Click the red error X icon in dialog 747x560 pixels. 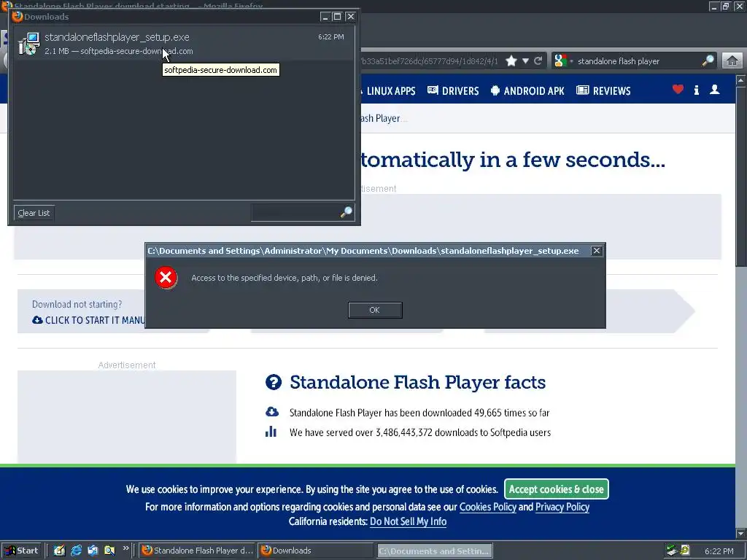pyautogui.click(x=166, y=277)
